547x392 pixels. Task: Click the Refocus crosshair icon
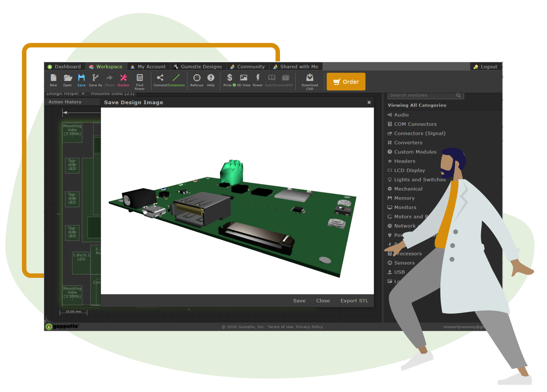point(197,78)
